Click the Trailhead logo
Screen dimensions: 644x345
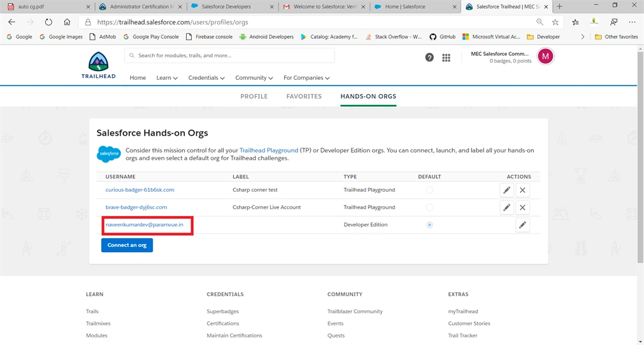coord(99,65)
